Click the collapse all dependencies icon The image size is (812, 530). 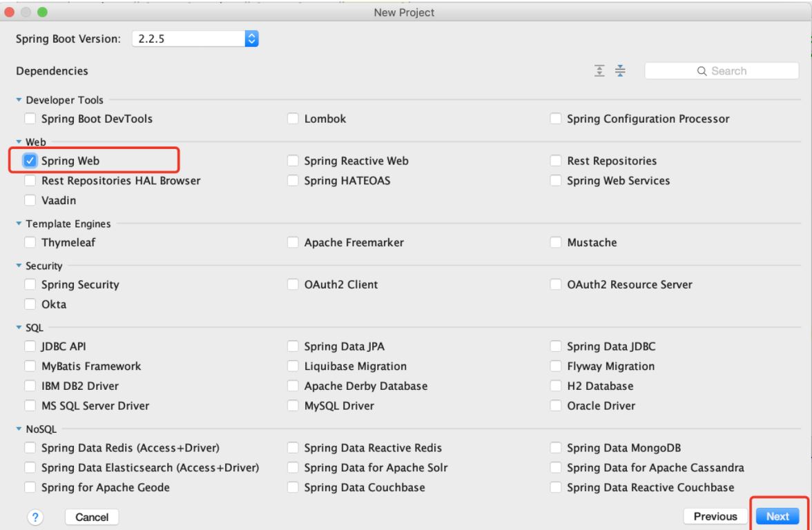[x=619, y=70]
